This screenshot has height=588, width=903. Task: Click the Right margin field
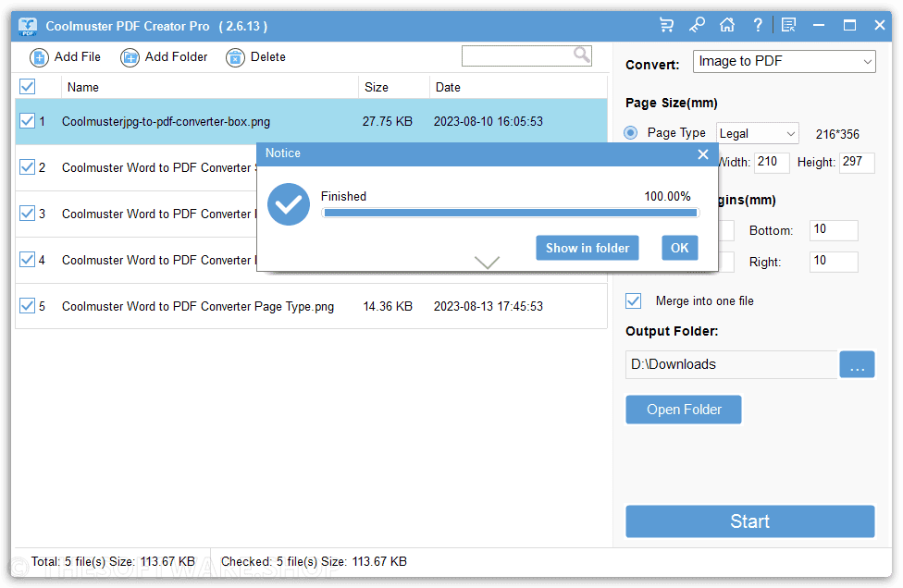point(834,262)
